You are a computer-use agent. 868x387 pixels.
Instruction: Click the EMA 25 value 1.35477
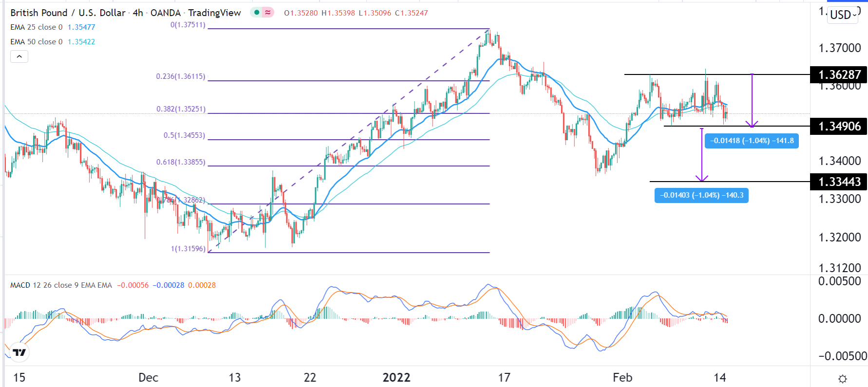pos(81,27)
